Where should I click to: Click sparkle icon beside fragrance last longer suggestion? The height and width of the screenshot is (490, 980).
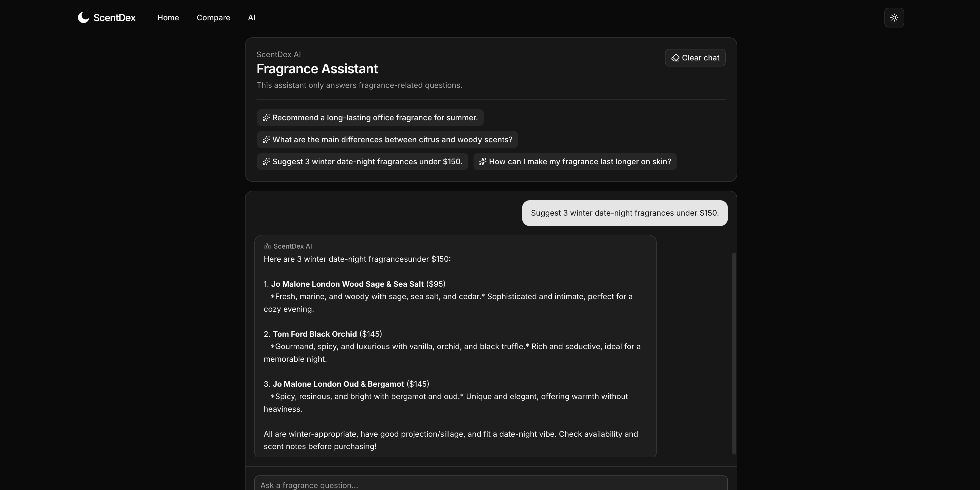[483, 162]
